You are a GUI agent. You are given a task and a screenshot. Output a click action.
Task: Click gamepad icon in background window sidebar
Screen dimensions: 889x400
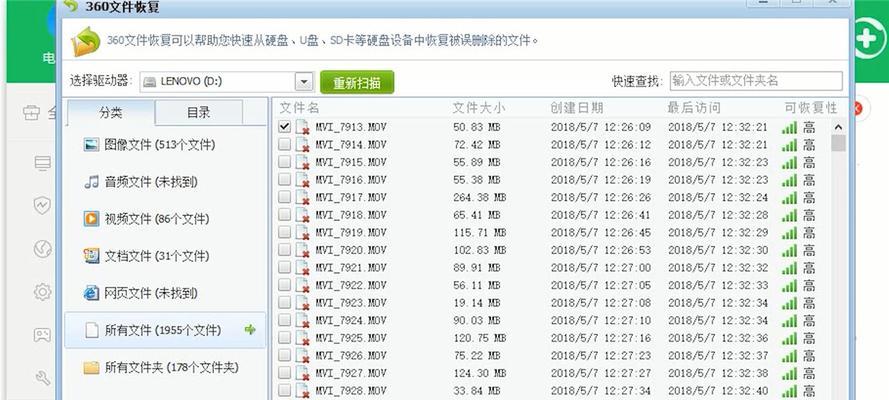(x=43, y=335)
